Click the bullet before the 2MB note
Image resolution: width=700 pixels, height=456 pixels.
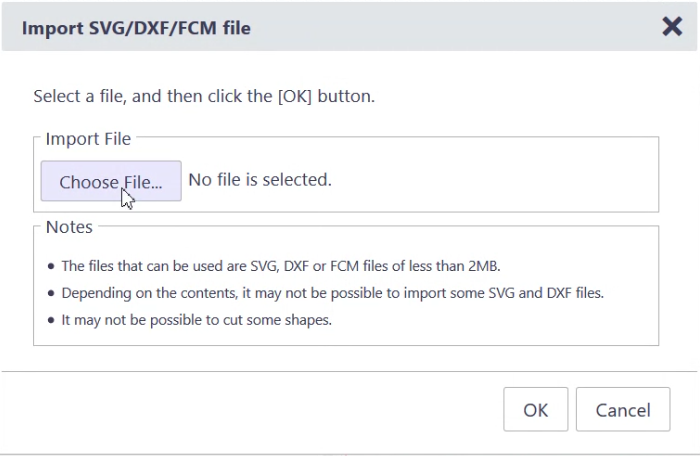pos(52,267)
